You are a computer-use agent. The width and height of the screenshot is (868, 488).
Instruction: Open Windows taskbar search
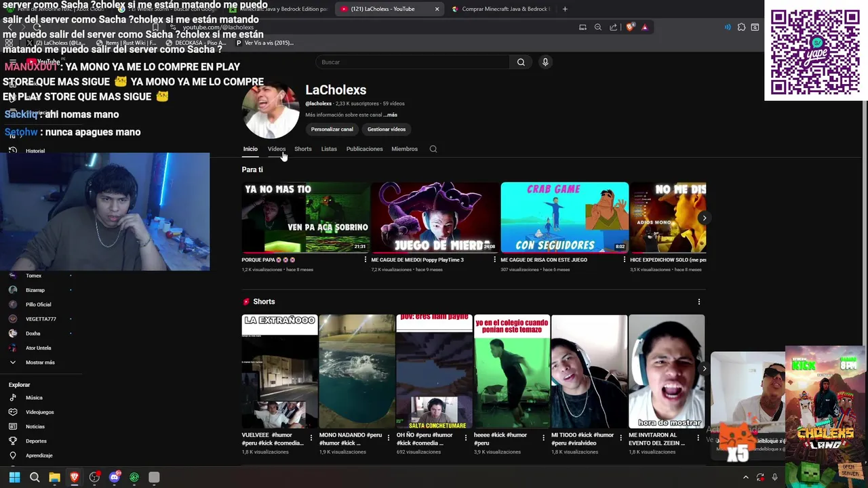tap(35, 477)
